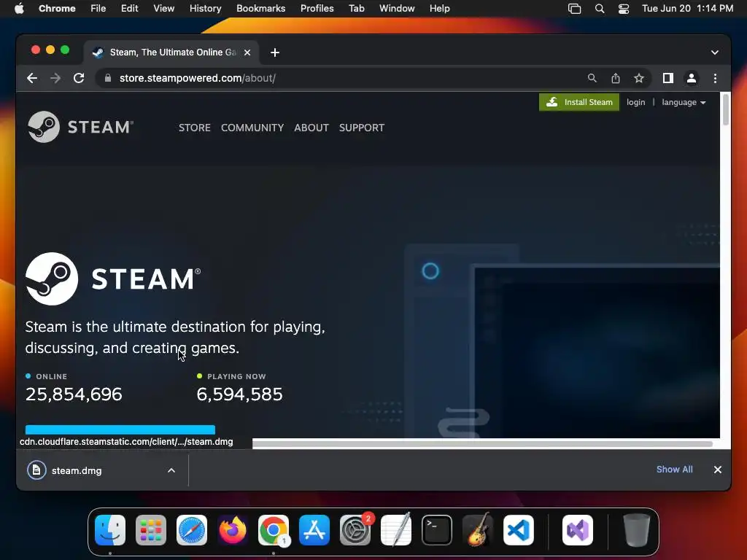Screen dimensions: 747x560
Task: Bookmark this tab with the star
Action: pos(639,78)
